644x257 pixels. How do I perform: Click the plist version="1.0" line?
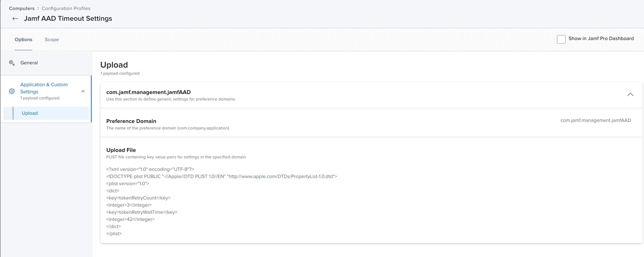point(128,184)
